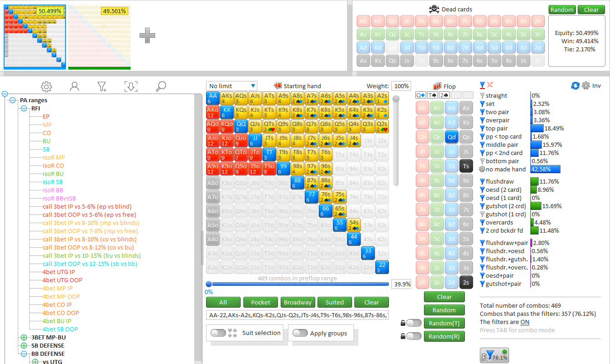Screen dimensions: 610x364
Task: Click the Broadway button
Action: (x=297, y=302)
